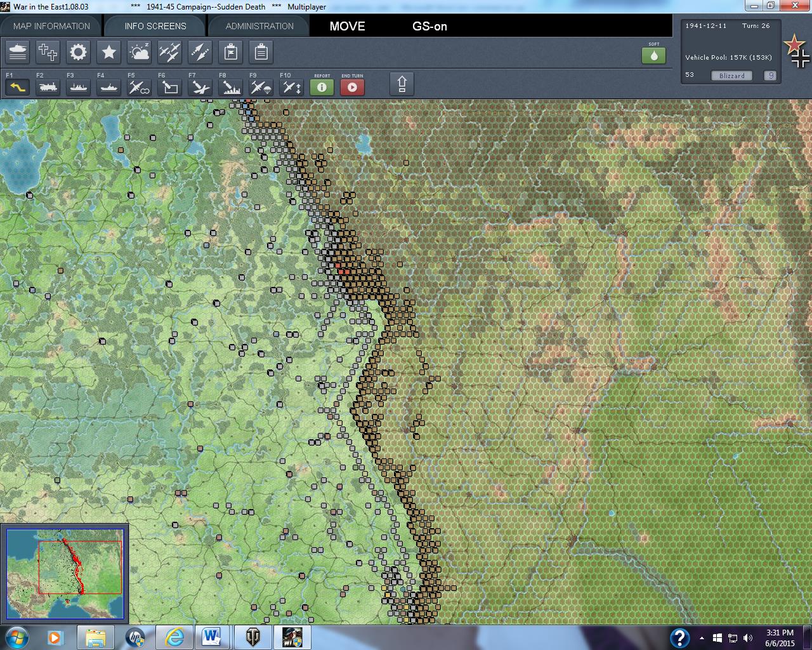Open World of Tanks taskbar icon
Screen dimensions: 812x650
[252, 637]
